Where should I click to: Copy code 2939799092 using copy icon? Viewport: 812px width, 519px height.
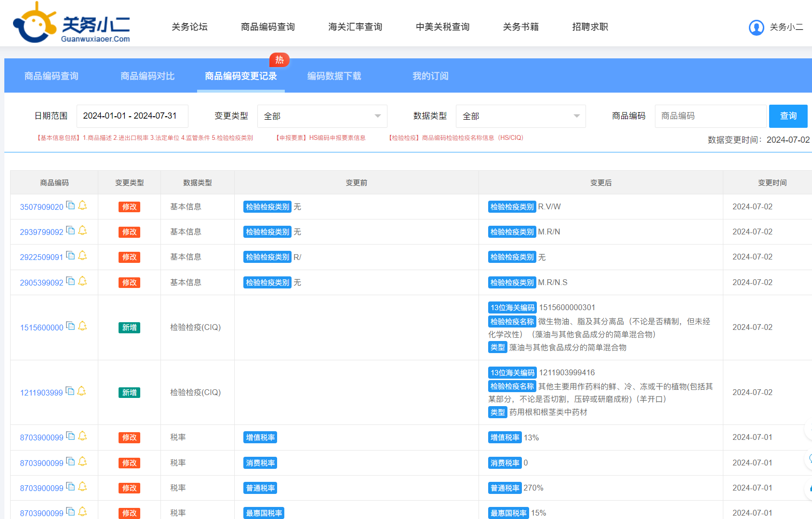click(70, 231)
